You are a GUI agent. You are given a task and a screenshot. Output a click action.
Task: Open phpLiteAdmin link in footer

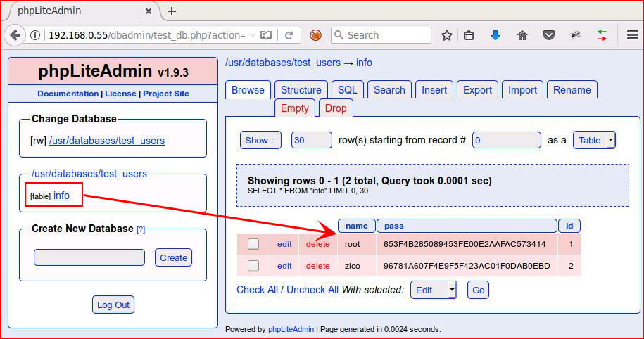291,329
